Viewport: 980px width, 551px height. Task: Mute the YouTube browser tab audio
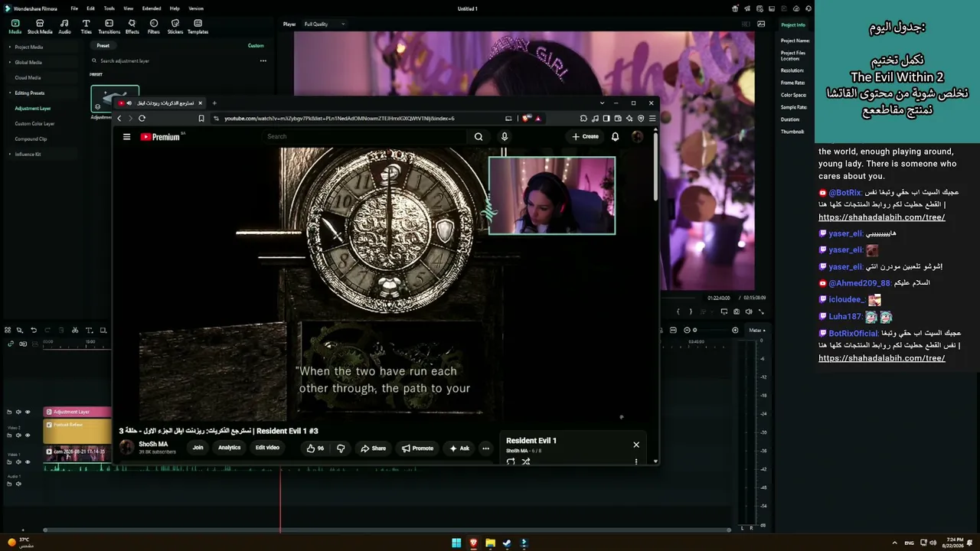click(x=129, y=103)
